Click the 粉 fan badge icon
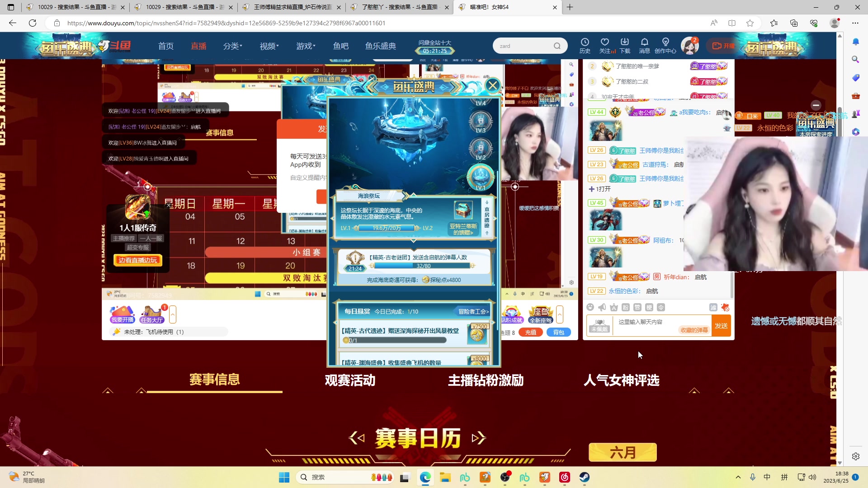The width and height of the screenshot is (868, 488). pyautogui.click(x=625, y=307)
